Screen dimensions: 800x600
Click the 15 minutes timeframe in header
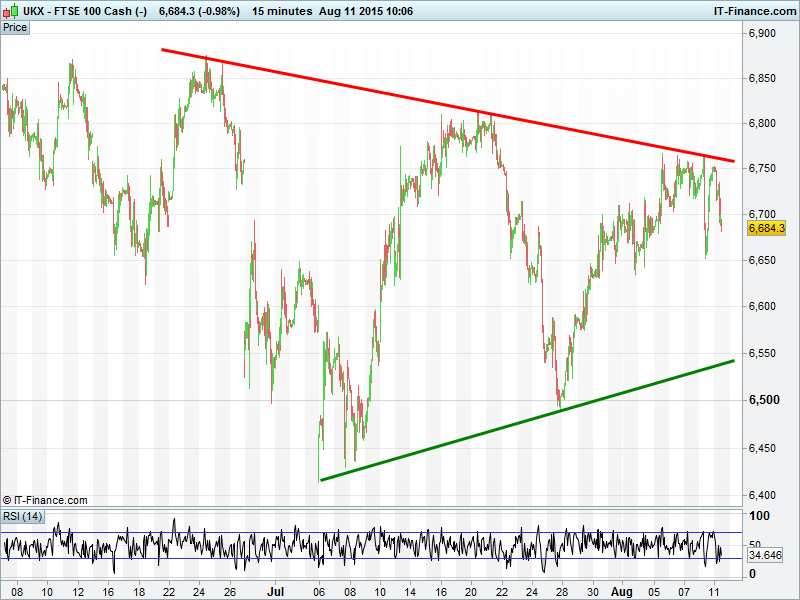click(x=285, y=11)
